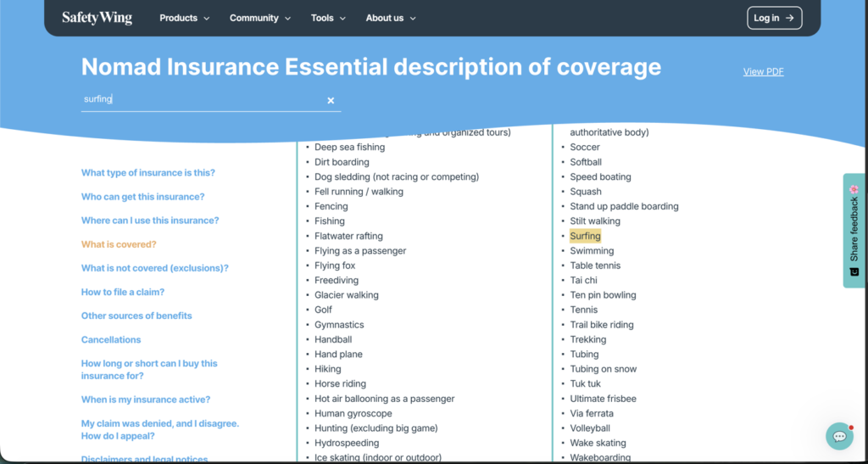Click the Dirt boarding entry
This screenshot has height=464, width=868.
(x=342, y=162)
